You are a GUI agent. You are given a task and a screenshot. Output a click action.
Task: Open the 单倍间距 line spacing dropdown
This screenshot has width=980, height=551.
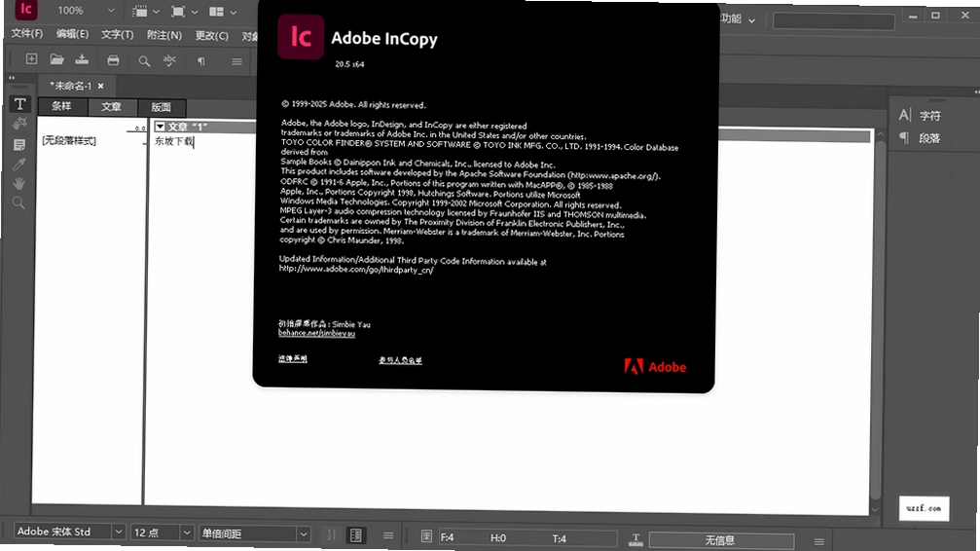[303, 534]
